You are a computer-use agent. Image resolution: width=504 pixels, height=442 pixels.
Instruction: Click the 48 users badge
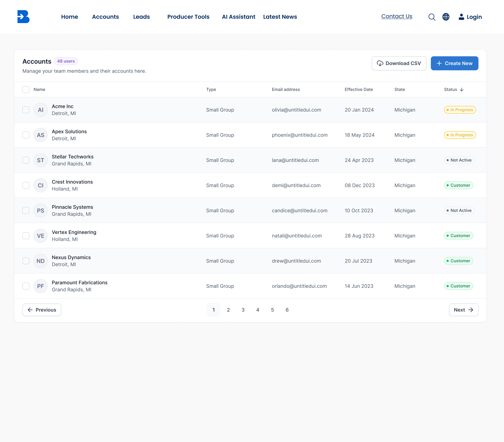coord(66,61)
